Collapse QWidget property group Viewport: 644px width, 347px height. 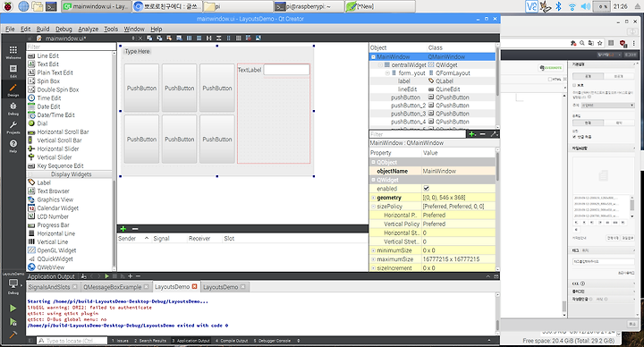click(x=373, y=180)
